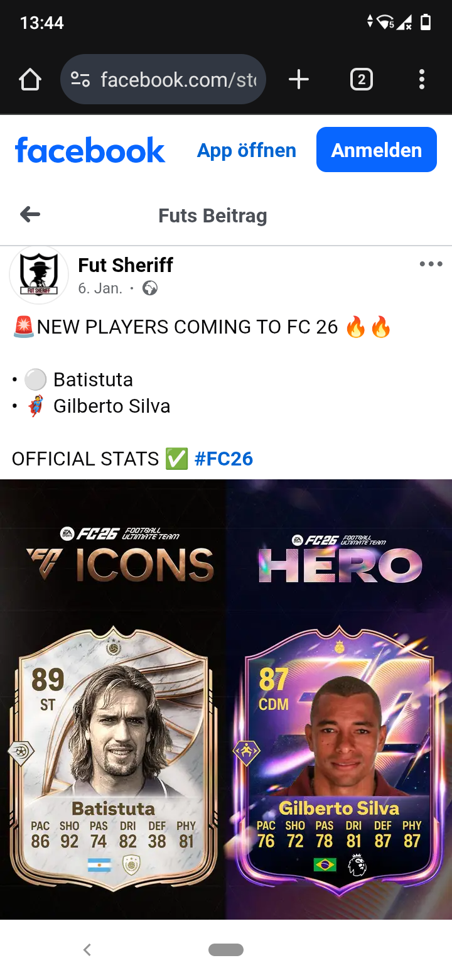Open the Fut Sheriff page name link
Viewport: 452px width, 980px height.
tap(126, 265)
